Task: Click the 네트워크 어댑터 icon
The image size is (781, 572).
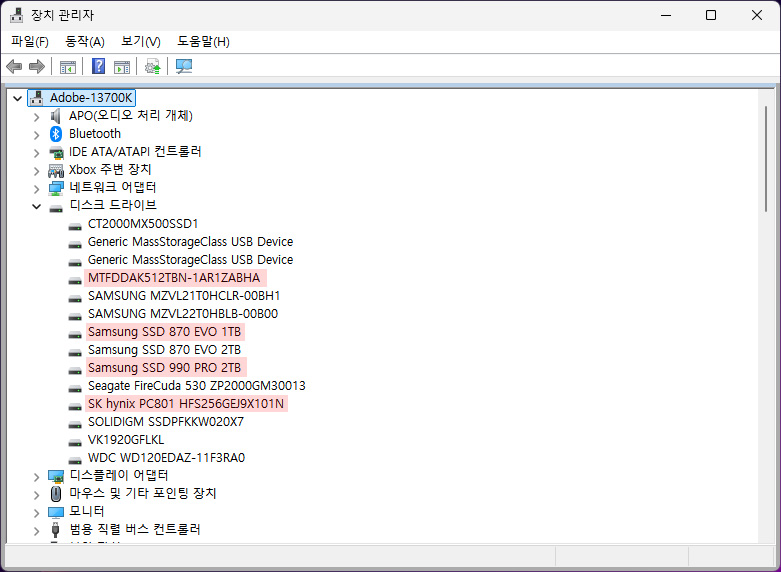Action: pos(56,188)
